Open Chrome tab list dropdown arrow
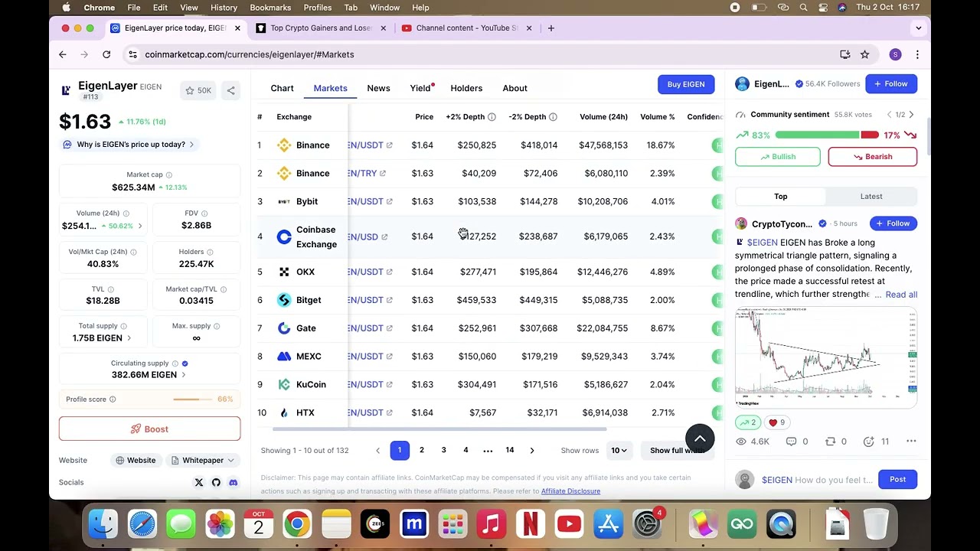980x551 pixels. [918, 28]
